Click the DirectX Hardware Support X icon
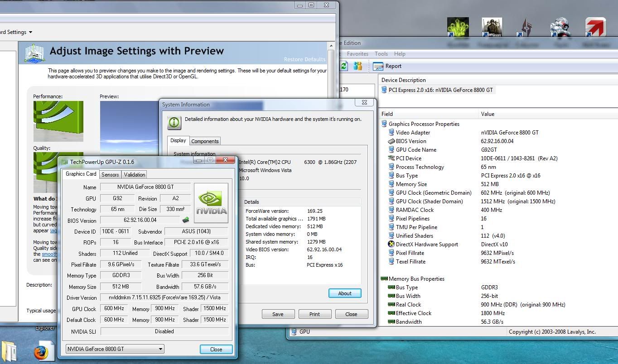Viewport: 618px width, 364px height. [x=391, y=244]
